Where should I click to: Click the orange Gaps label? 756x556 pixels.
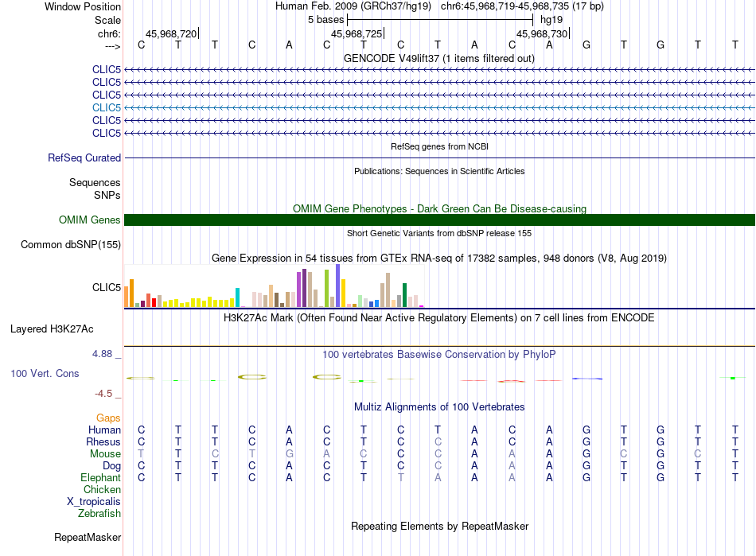(x=108, y=418)
